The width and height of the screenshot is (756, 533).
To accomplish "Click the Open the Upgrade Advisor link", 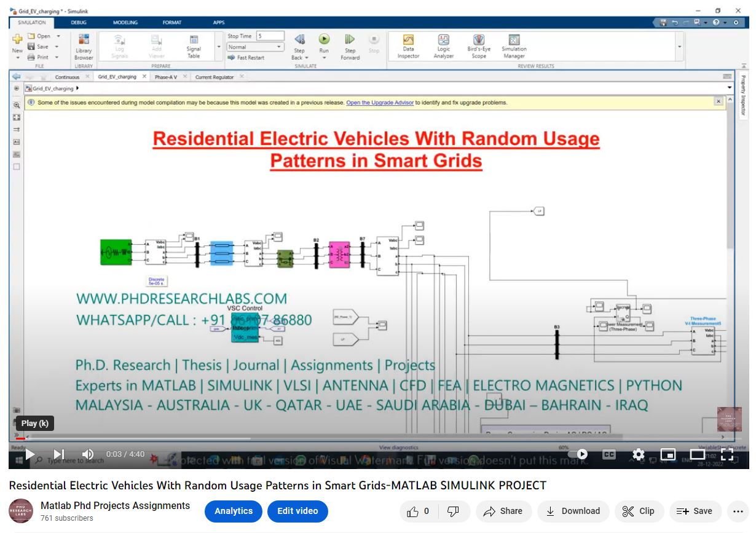I will tap(380, 103).
